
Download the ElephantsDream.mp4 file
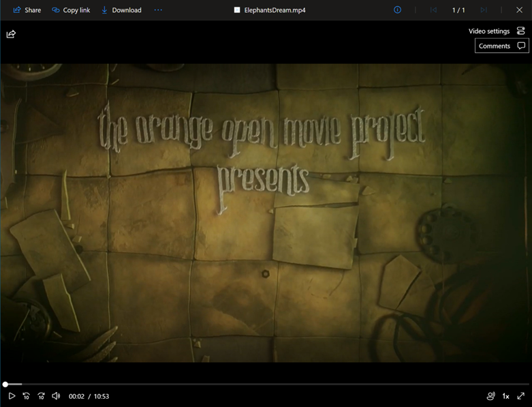click(121, 10)
